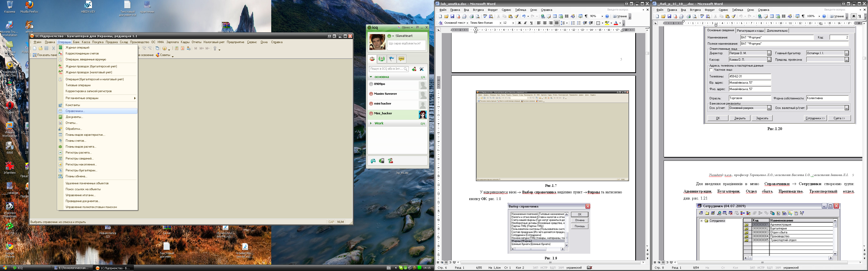This screenshot has height=271, width=868.
Task: Save document icon in Лаб_р_1С Word window
Action: pos(669,16)
